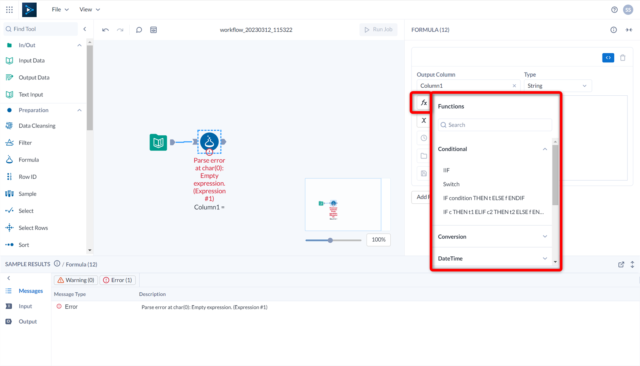Choose IF condition THEN t ELSE f ENDIF
The image size is (640, 366).
[484, 198]
